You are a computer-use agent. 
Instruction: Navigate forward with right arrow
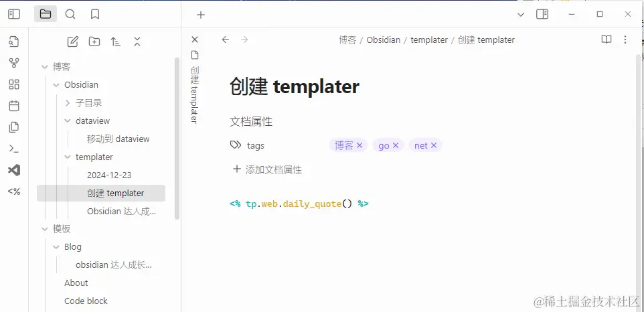244,40
